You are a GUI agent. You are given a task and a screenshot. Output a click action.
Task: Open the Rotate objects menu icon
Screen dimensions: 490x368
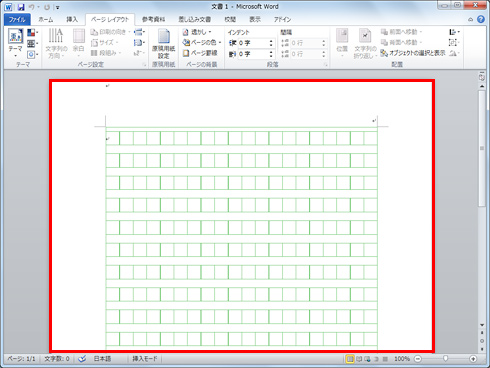[454, 53]
